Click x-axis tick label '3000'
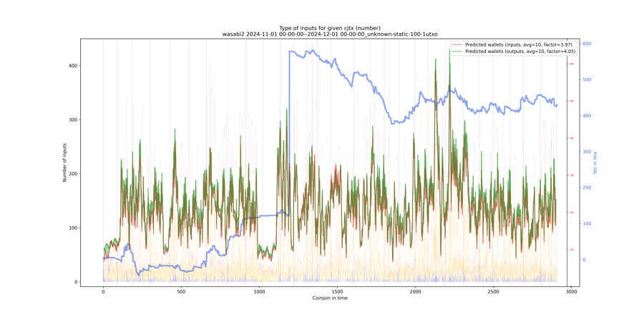 click(571, 291)
